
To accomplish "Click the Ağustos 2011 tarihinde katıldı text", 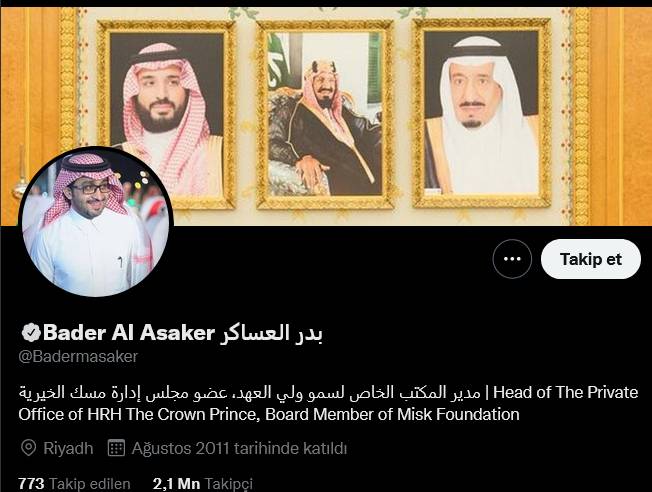I will tap(239, 448).
